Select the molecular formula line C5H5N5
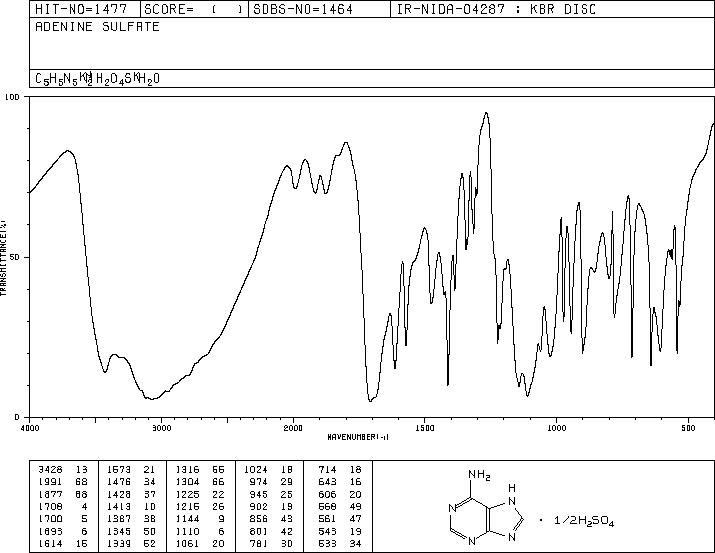Image resolution: width=715 pixels, height=553 pixels. pos(98,79)
